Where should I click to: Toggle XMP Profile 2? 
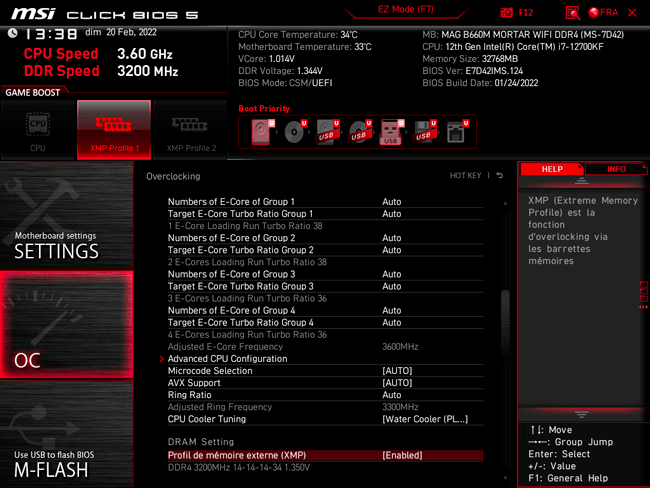[190, 129]
